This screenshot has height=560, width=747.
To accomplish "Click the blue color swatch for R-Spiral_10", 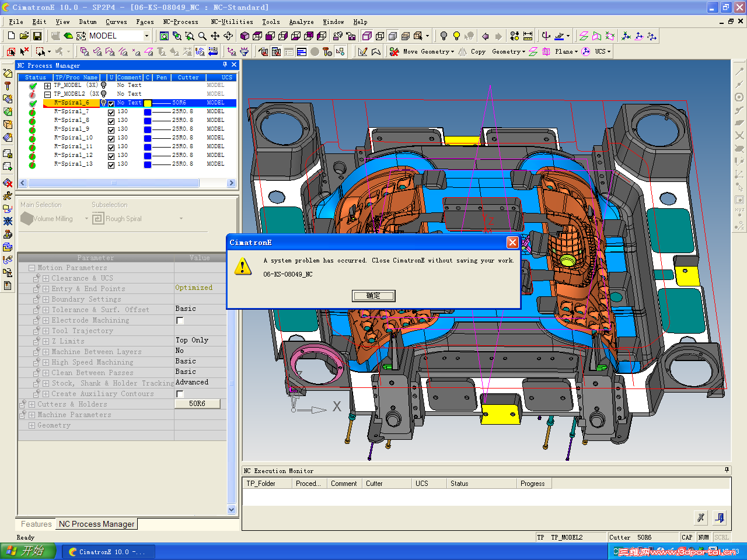I will coord(148,138).
